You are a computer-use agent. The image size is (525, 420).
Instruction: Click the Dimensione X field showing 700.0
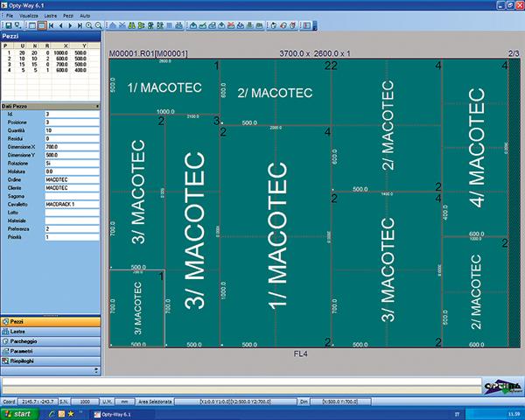73,147
